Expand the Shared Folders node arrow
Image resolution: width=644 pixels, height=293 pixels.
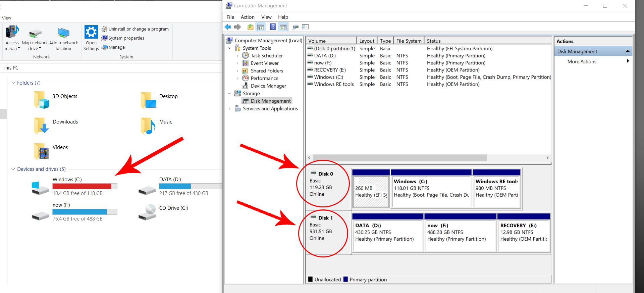point(237,71)
